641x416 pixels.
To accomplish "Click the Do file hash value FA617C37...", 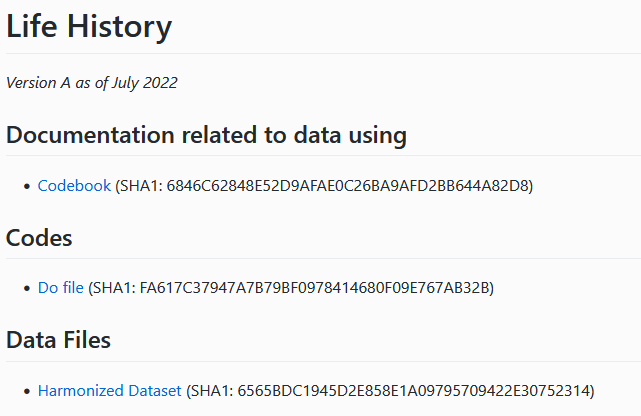I will point(315,288).
